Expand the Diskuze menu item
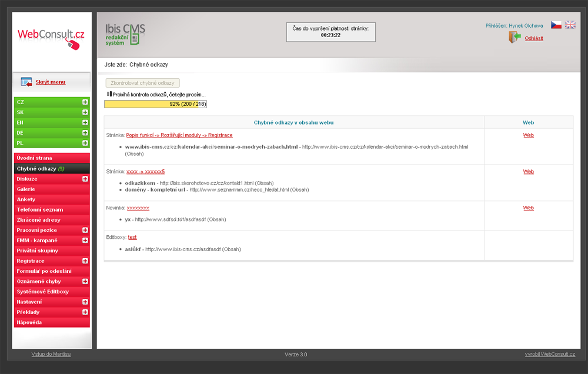The width and height of the screenshot is (588, 374). click(85, 179)
